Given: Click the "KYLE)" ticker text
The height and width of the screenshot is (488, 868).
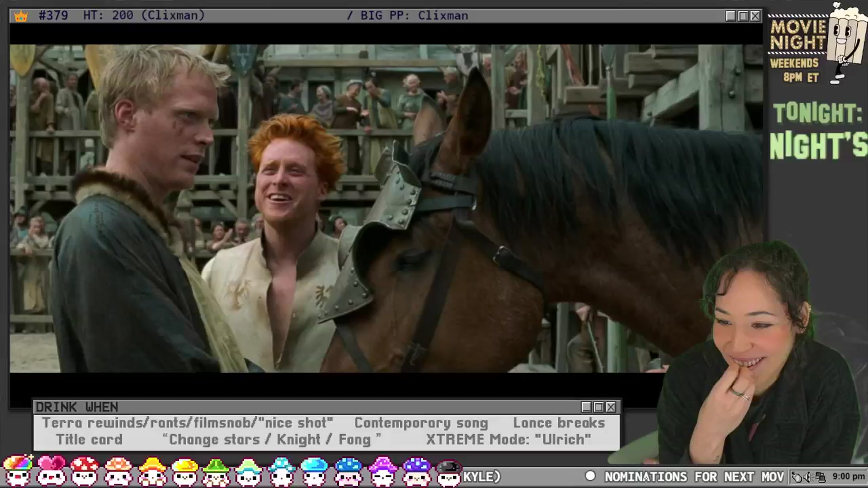Looking at the screenshot, I should click(482, 477).
